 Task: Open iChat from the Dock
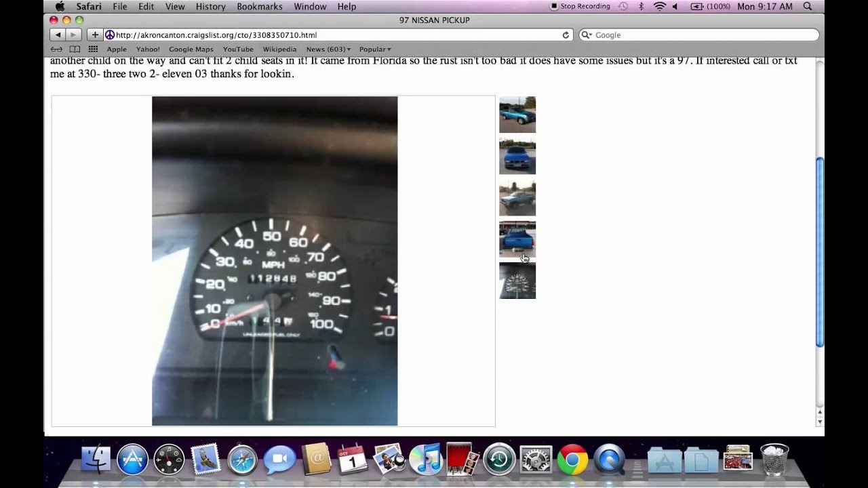pyautogui.click(x=279, y=460)
